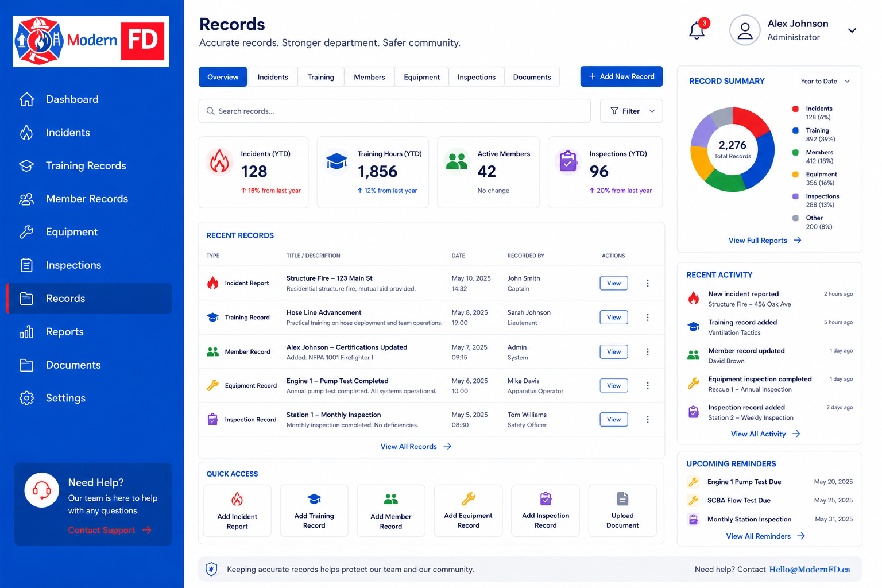The width and height of the screenshot is (882, 588).
Task: Switch to the Training tab
Action: pyautogui.click(x=321, y=77)
